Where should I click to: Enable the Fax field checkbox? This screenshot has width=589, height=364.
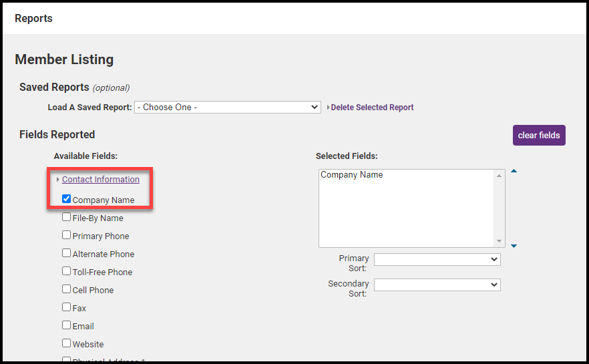pos(67,307)
